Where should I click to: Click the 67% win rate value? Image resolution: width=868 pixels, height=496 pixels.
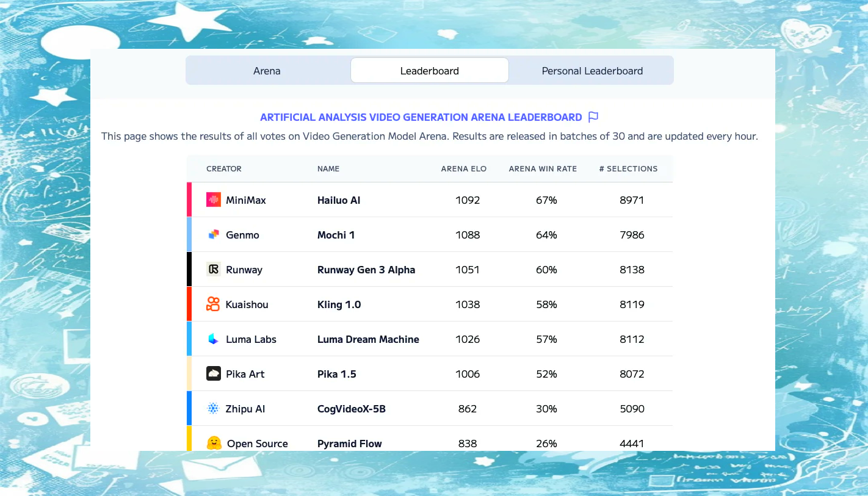click(x=546, y=200)
